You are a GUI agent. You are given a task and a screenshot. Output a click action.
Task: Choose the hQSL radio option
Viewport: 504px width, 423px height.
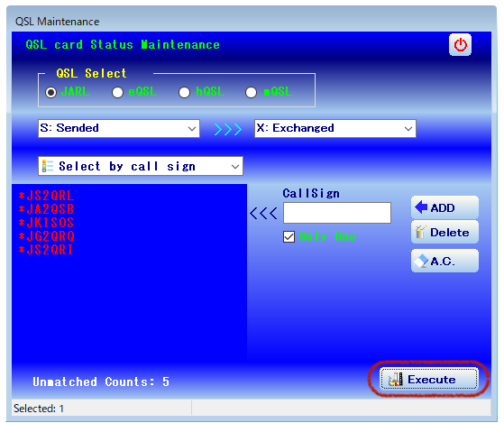pos(184,93)
